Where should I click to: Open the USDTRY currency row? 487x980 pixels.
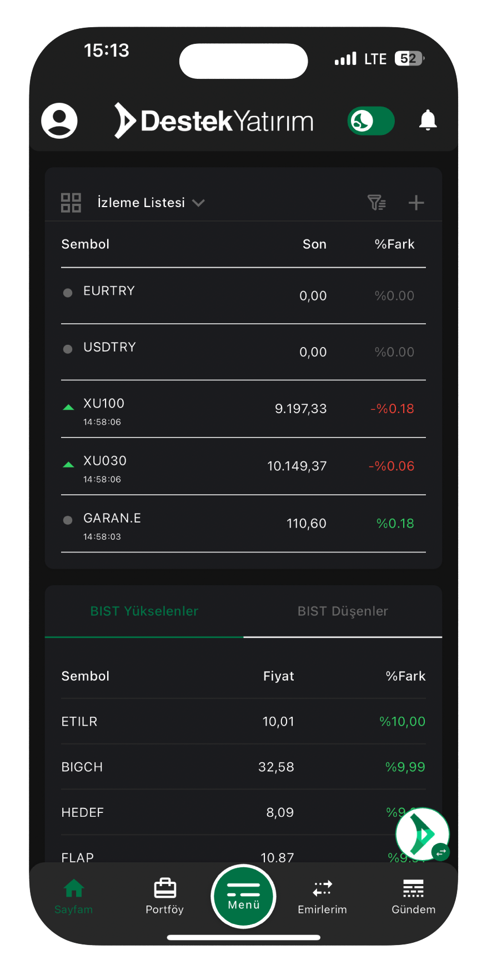[243, 352]
